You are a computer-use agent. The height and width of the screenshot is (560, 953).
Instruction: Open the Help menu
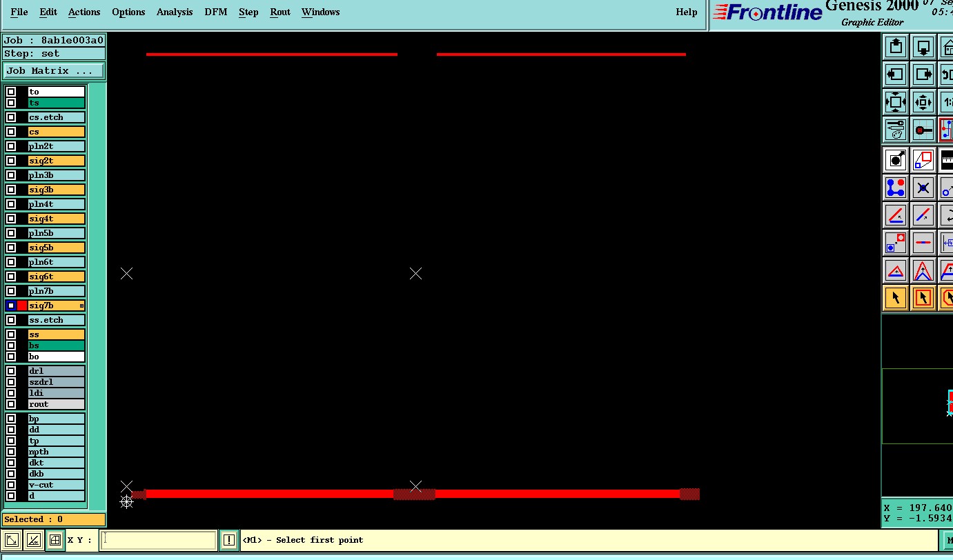tap(687, 12)
